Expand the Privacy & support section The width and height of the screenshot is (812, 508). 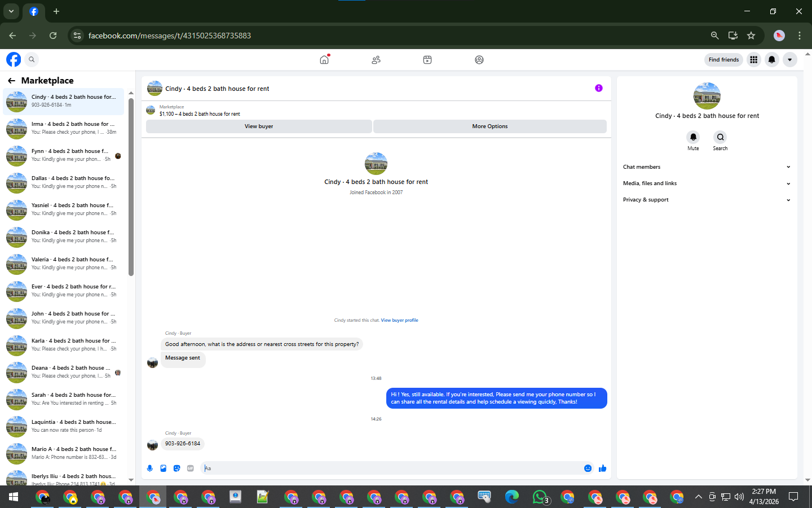coord(707,200)
